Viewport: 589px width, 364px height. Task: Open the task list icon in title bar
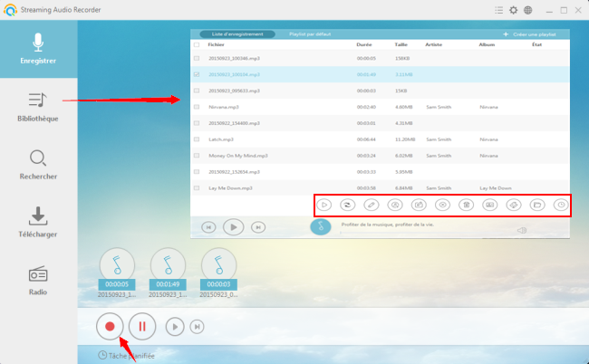499,10
